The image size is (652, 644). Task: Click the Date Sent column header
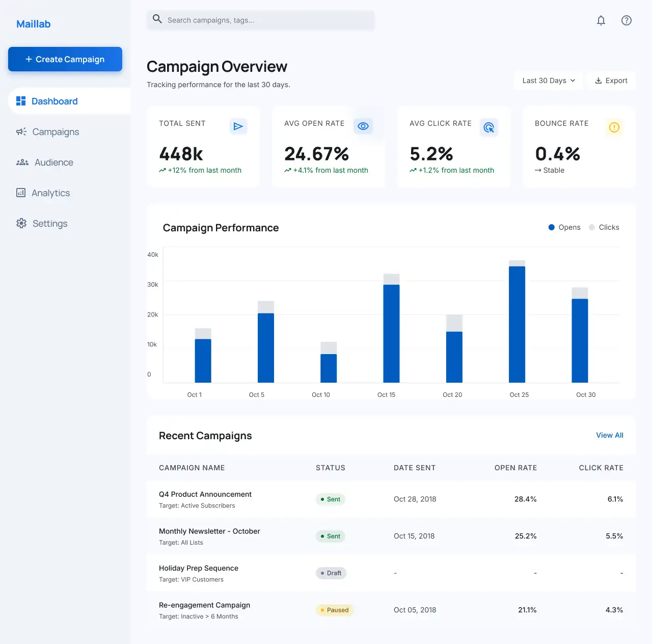(415, 468)
